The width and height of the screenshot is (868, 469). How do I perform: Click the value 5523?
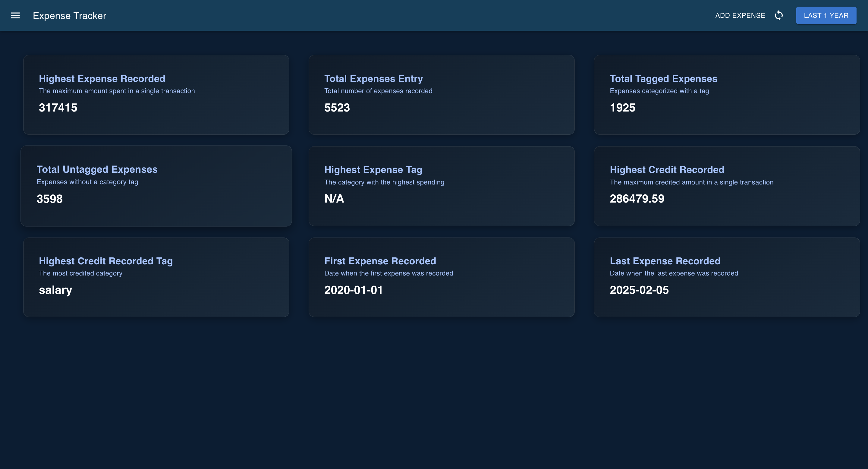pos(337,108)
